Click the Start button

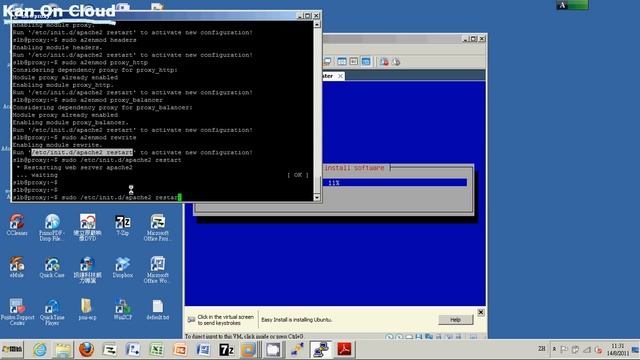pos(12,350)
